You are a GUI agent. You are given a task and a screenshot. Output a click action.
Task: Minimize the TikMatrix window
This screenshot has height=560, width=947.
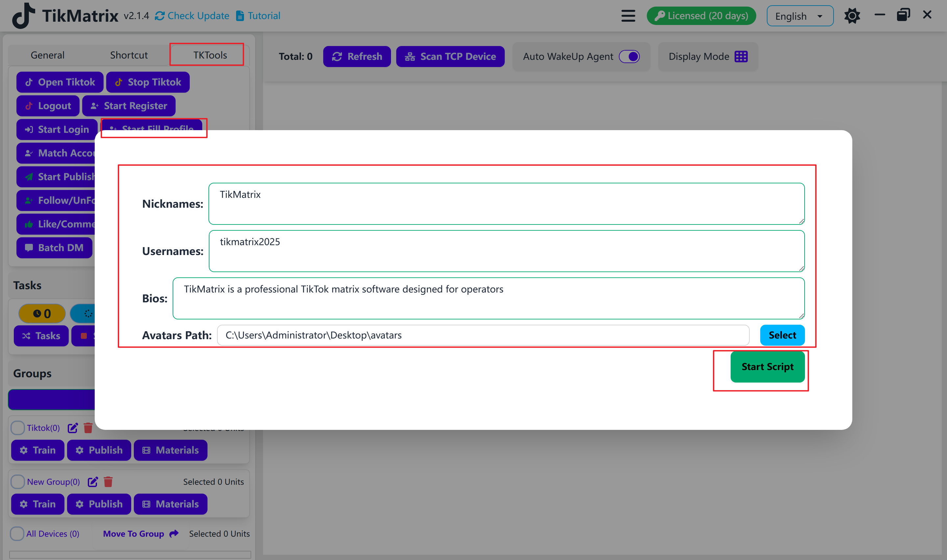[880, 15]
